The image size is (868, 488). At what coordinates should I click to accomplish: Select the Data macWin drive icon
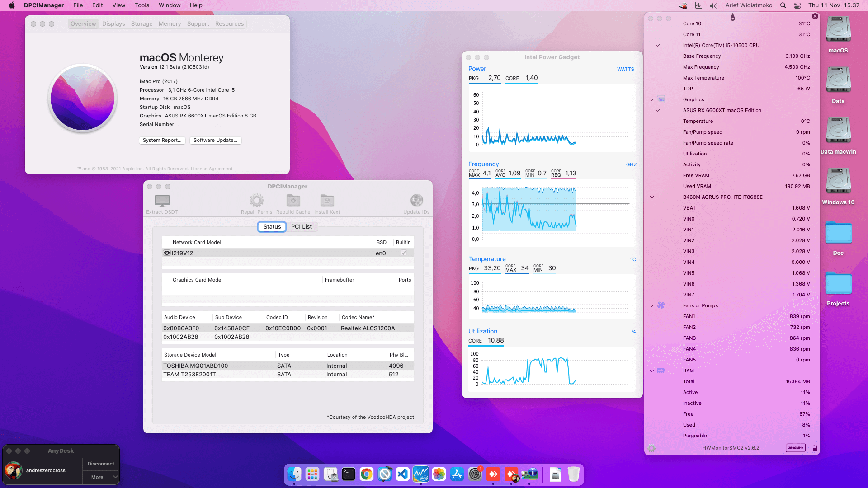point(838,131)
